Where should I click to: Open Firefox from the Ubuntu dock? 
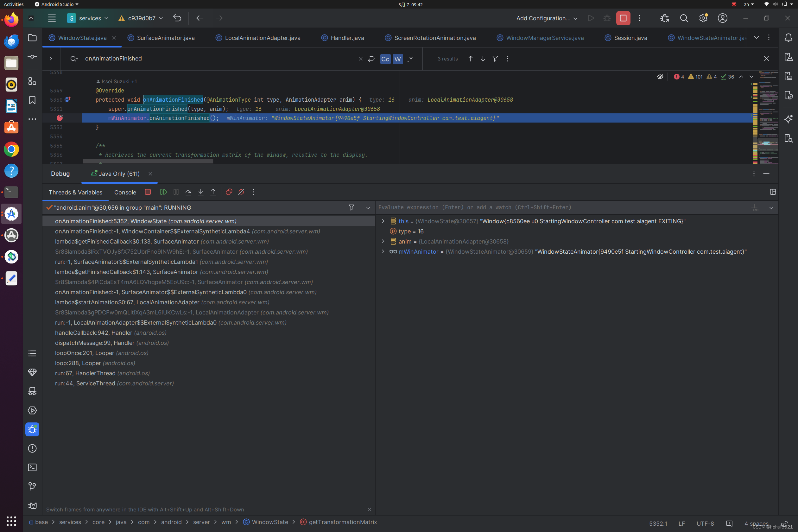click(x=11, y=20)
